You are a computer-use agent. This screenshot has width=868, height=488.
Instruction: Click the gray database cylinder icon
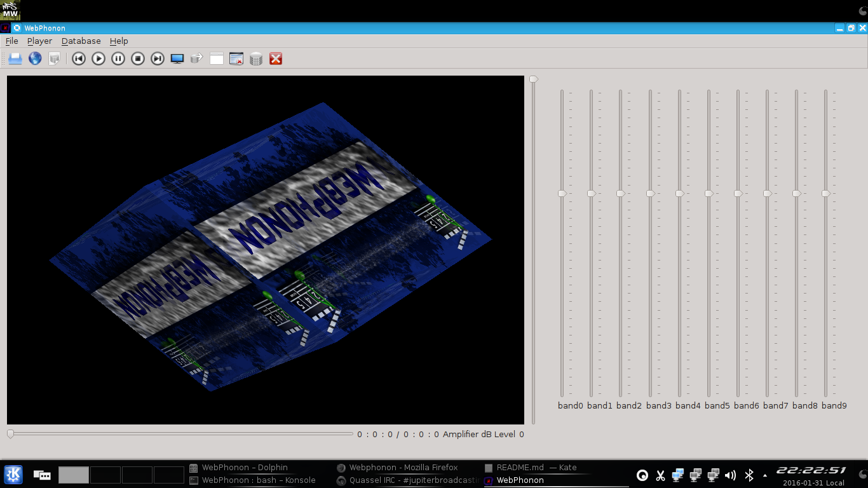pos(256,58)
